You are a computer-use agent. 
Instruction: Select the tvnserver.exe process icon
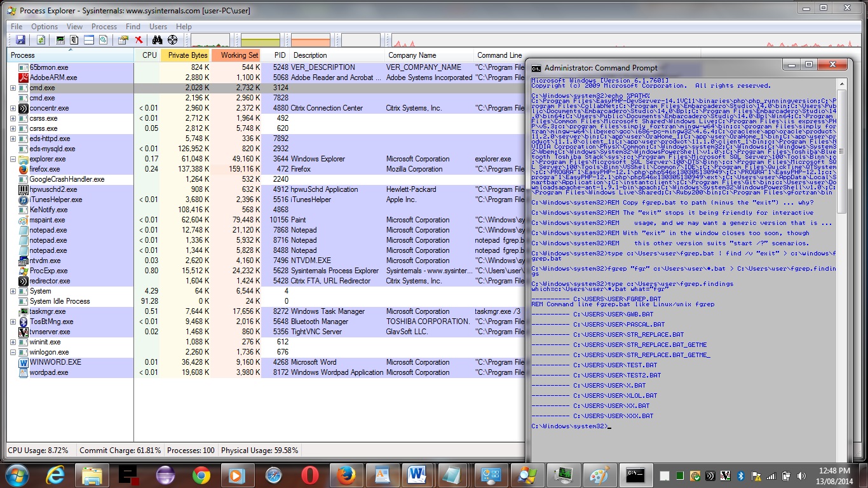click(x=24, y=332)
